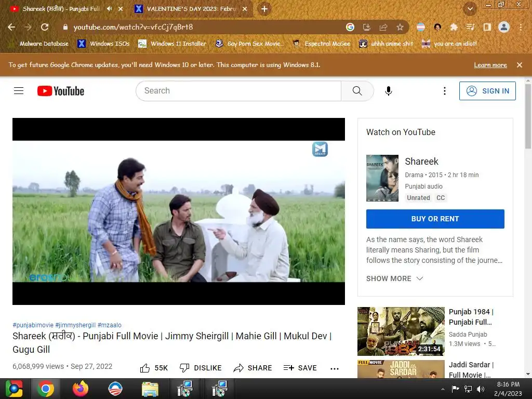Click the YouTube search magnifier button

click(357, 91)
